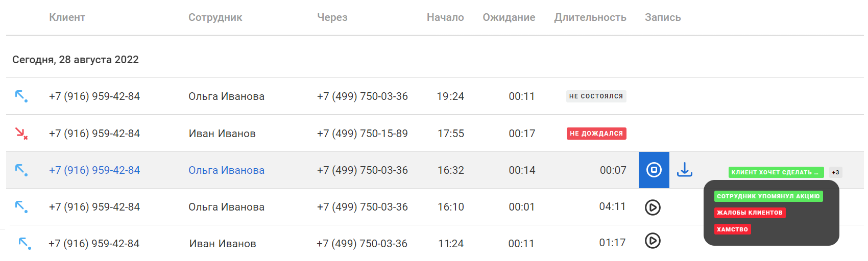The width and height of the screenshot is (868, 261).
Task: Open employee link Ольга Иванова in highlighted row
Action: coord(226,170)
